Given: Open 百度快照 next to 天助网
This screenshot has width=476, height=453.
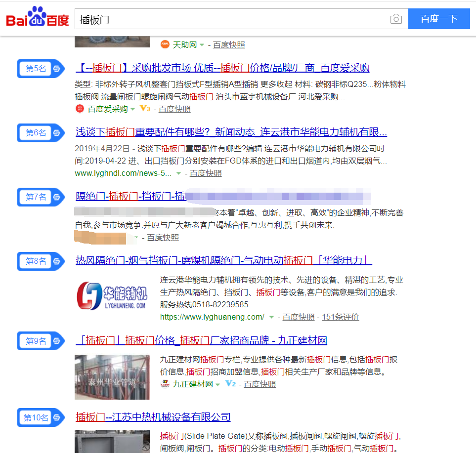Looking at the screenshot, I should [229, 44].
